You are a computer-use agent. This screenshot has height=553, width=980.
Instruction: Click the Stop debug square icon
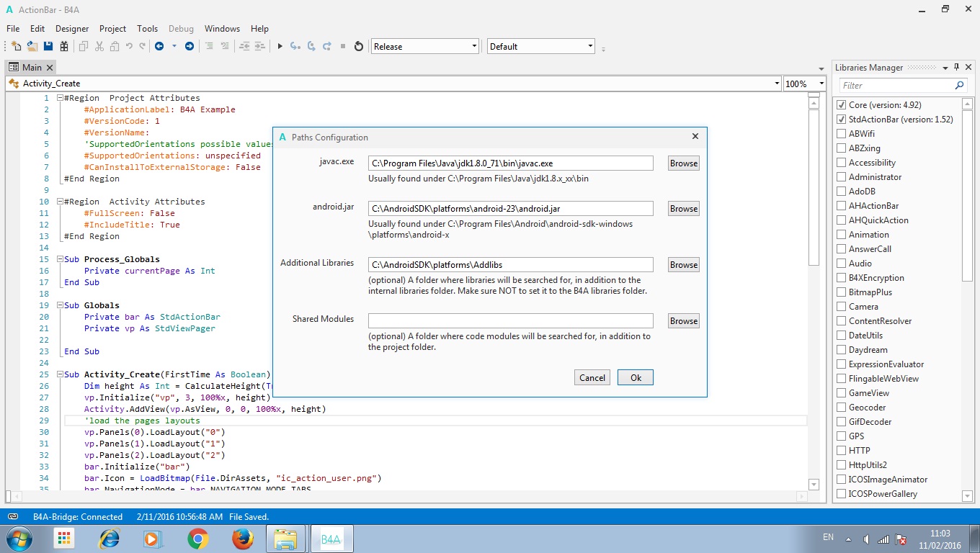pos(343,46)
